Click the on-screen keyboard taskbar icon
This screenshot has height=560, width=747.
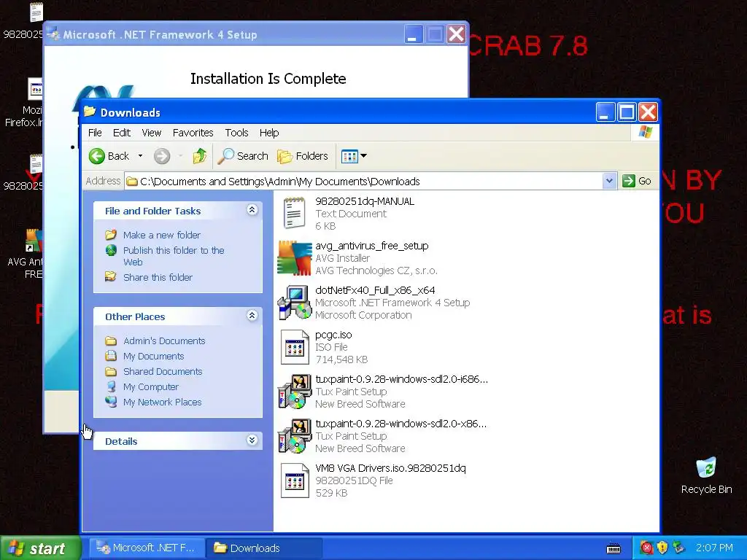[x=613, y=548]
